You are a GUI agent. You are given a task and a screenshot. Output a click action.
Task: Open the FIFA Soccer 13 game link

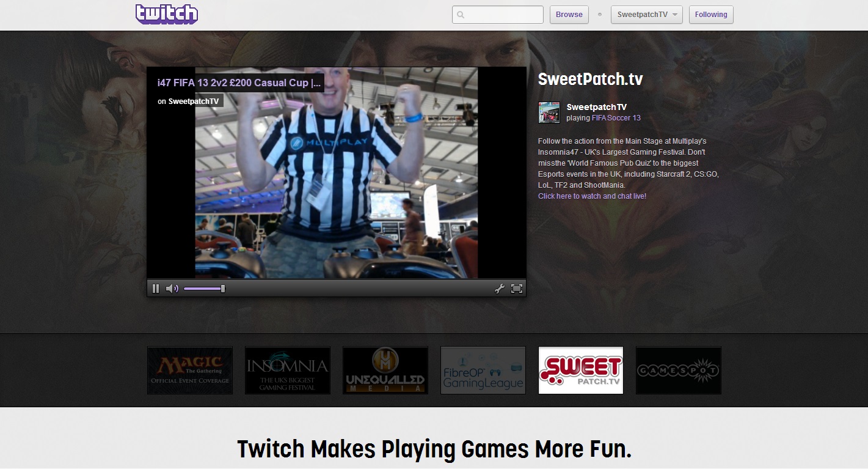(x=616, y=118)
